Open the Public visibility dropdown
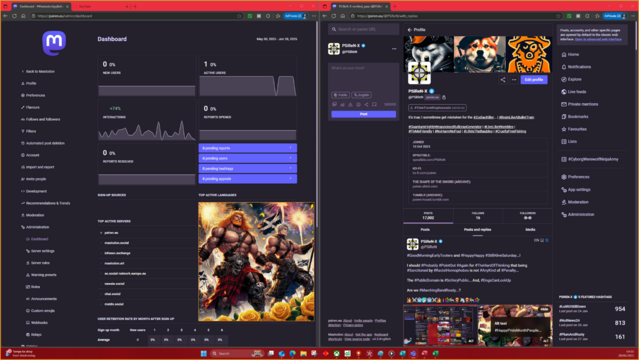Screen dimensions: 639x360 (340, 95)
